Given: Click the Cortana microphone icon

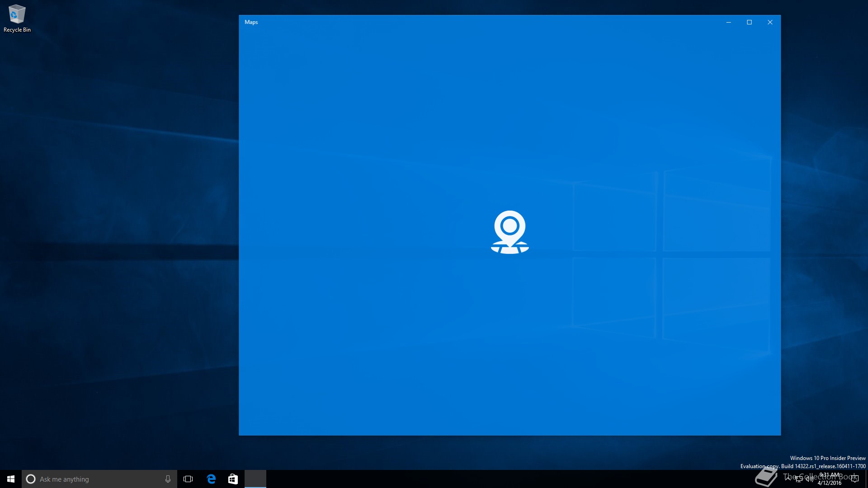Looking at the screenshot, I should coord(168,479).
